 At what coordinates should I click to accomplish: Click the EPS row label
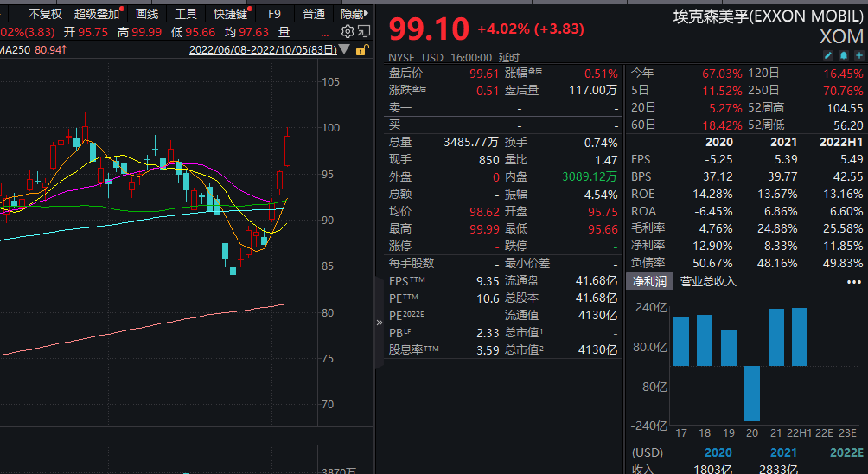pyautogui.click(x=641, y=159)
